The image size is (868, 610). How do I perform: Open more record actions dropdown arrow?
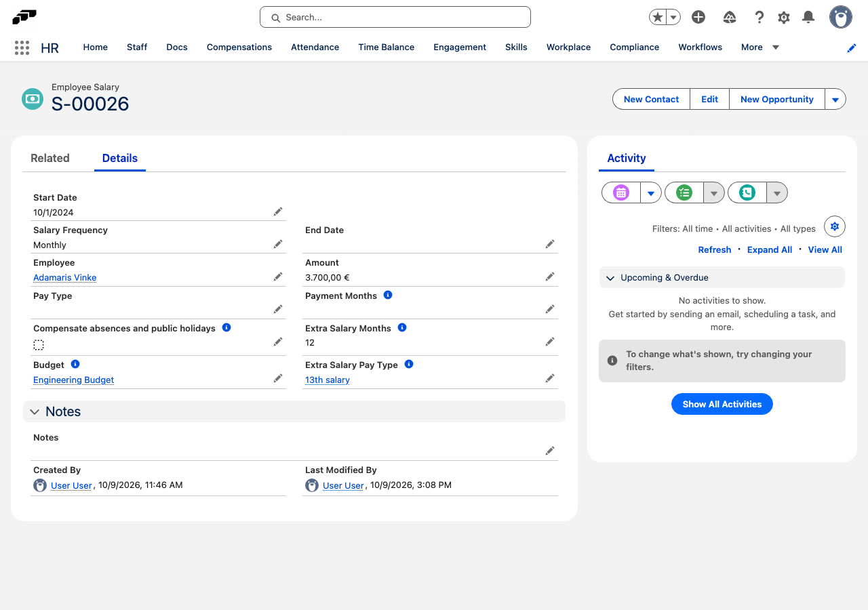coord(835,100)
